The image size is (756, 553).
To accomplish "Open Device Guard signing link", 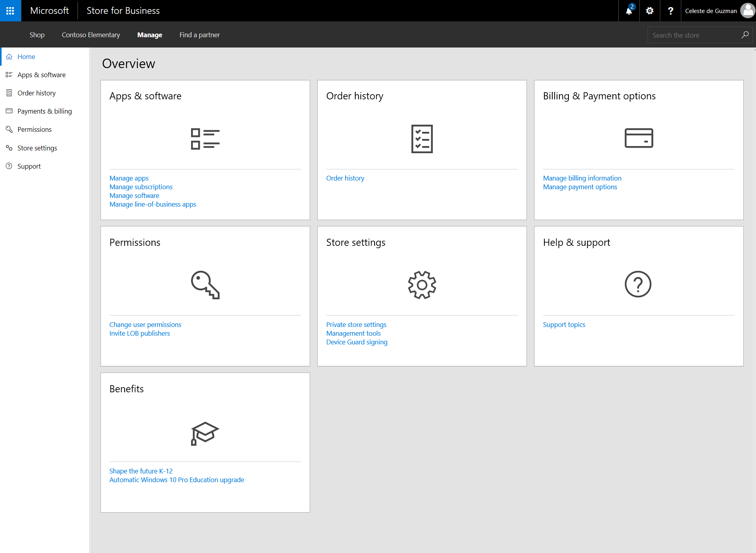I will click(357, 342).
